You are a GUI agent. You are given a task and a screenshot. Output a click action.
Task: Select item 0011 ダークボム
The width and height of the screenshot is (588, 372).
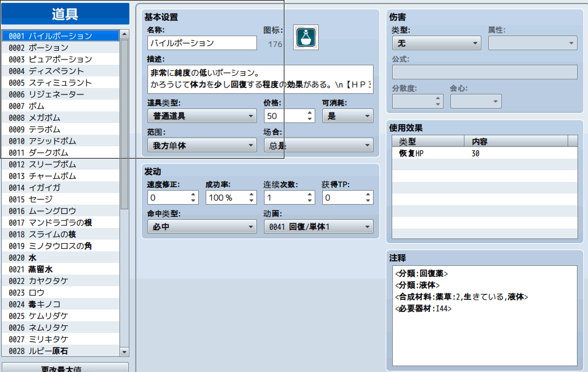(61, 152)
